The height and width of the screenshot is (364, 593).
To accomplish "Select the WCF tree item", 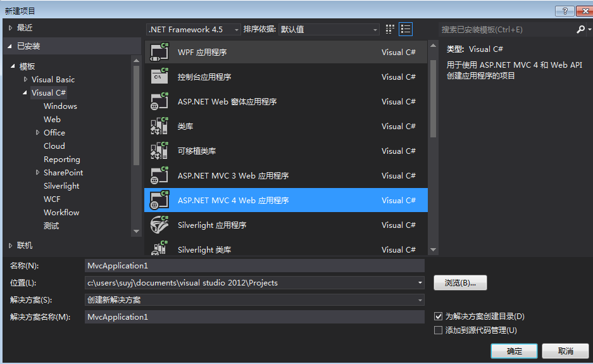I will (x=52, y=199).
